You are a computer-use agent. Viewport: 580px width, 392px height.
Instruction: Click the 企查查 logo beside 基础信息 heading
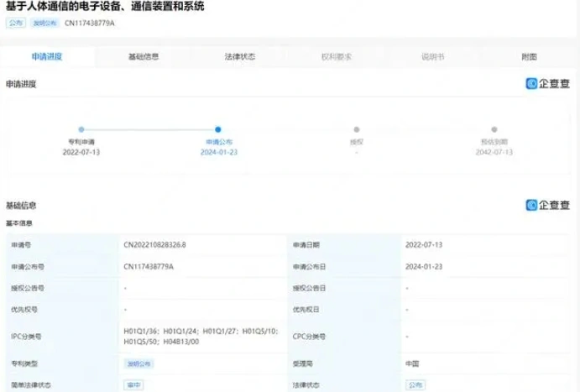(547, 205)
